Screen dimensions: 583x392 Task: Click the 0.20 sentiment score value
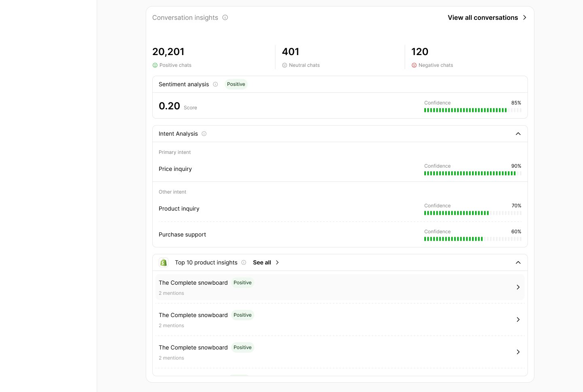169,106
